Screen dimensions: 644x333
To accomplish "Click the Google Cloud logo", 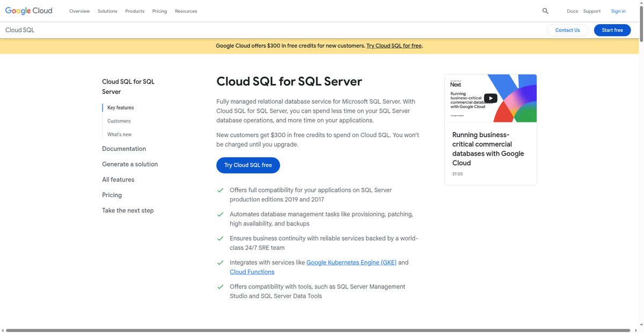I will (x=29, y=11).
